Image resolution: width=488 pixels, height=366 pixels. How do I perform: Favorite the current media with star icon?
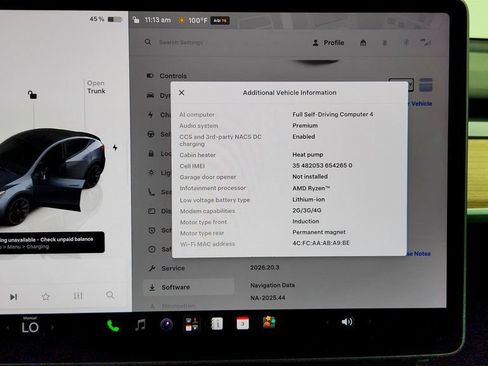[x=46, y=296]
